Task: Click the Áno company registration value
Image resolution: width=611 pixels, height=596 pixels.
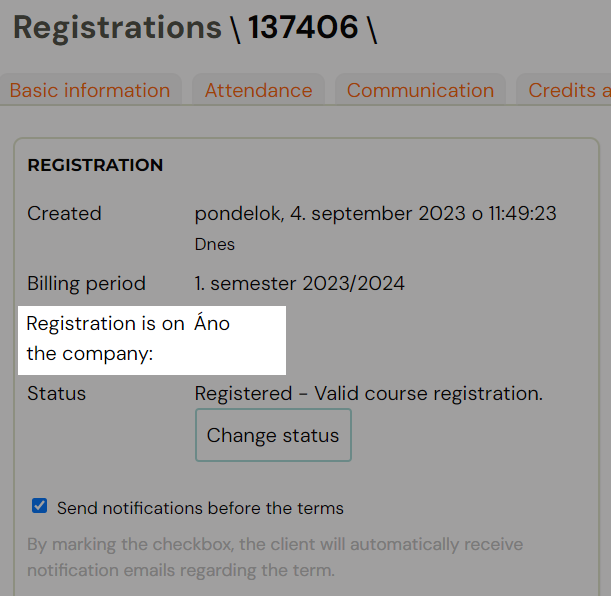Action: click(x=212, y=323)
